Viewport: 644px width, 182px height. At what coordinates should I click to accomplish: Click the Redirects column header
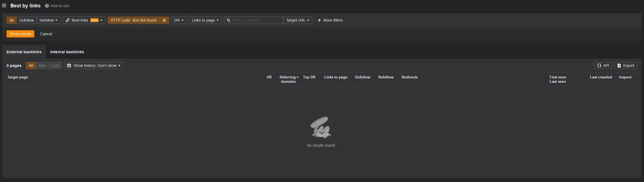(409, 77)
